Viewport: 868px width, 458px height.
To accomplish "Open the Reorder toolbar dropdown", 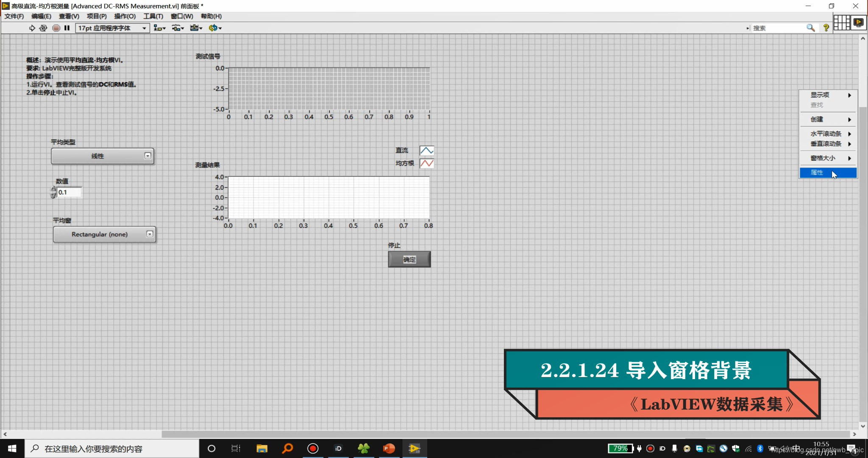I will (215, 28).
